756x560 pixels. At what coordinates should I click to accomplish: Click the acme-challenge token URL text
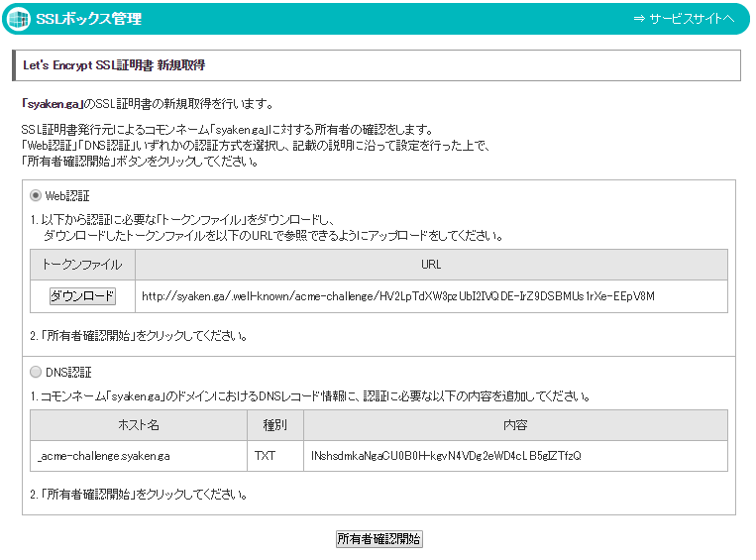pos(398,296)
